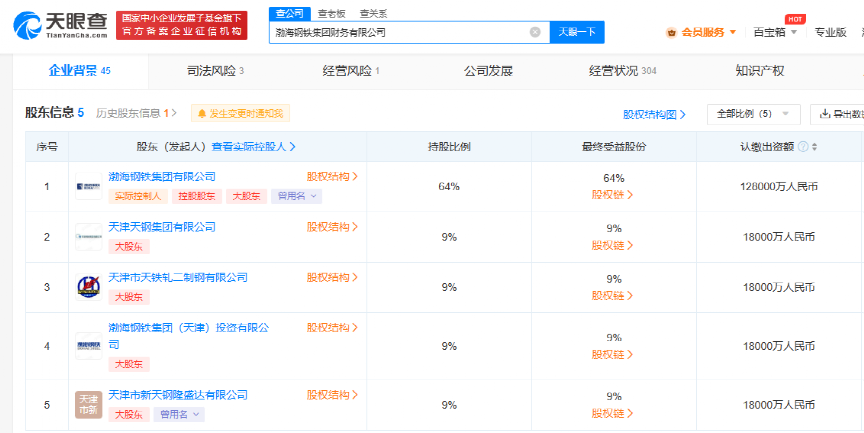Click the 持股比例 column header
This screenshot has width=864, height=433.
point(449,147)
